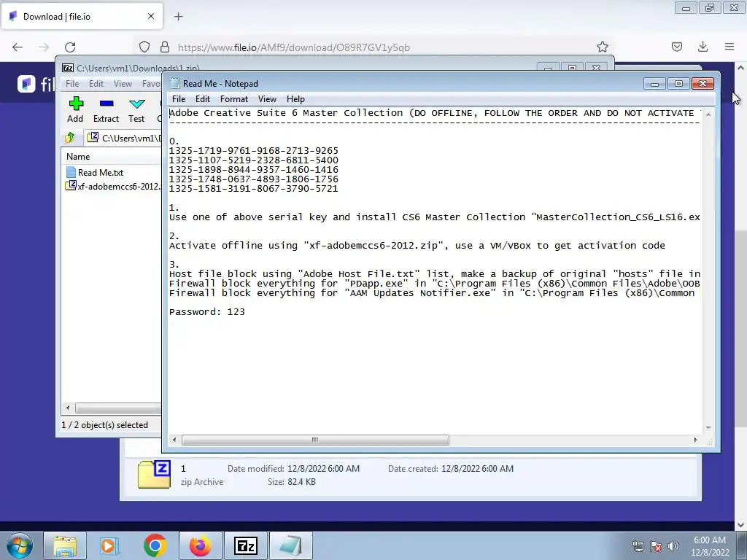Select the Download | file.io tab

pos(82,16)
